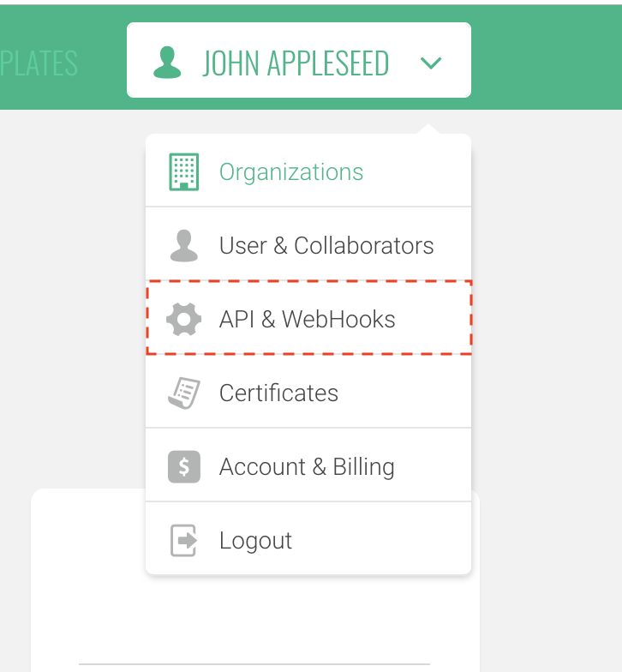
Task: Click the Logout arrow icon
Action: [183, 540]
